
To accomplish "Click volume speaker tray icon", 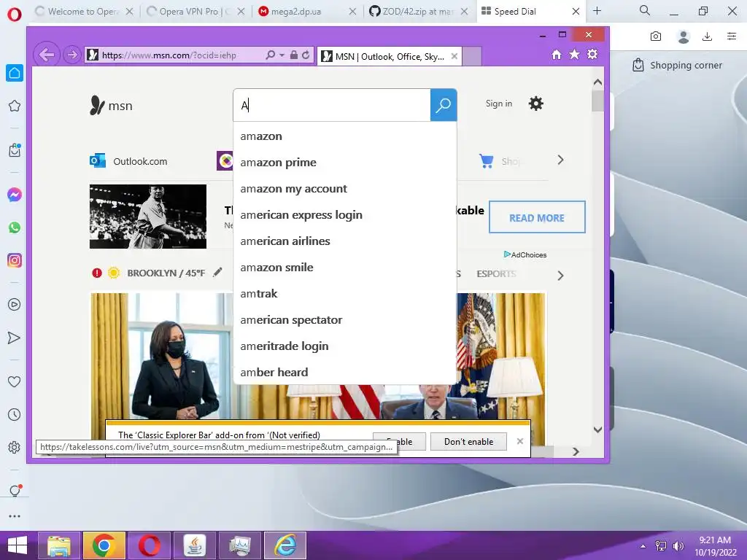I will [x=678, y=546].
